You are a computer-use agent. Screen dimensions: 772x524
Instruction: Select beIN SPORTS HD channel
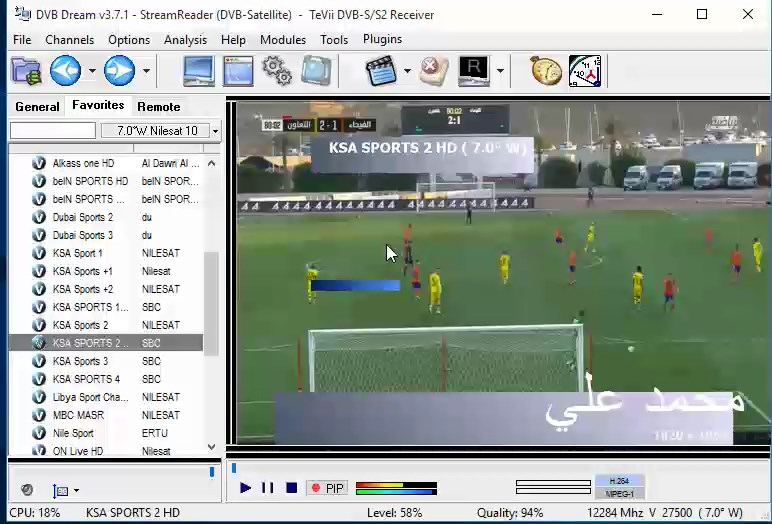(x=106, y=181)
